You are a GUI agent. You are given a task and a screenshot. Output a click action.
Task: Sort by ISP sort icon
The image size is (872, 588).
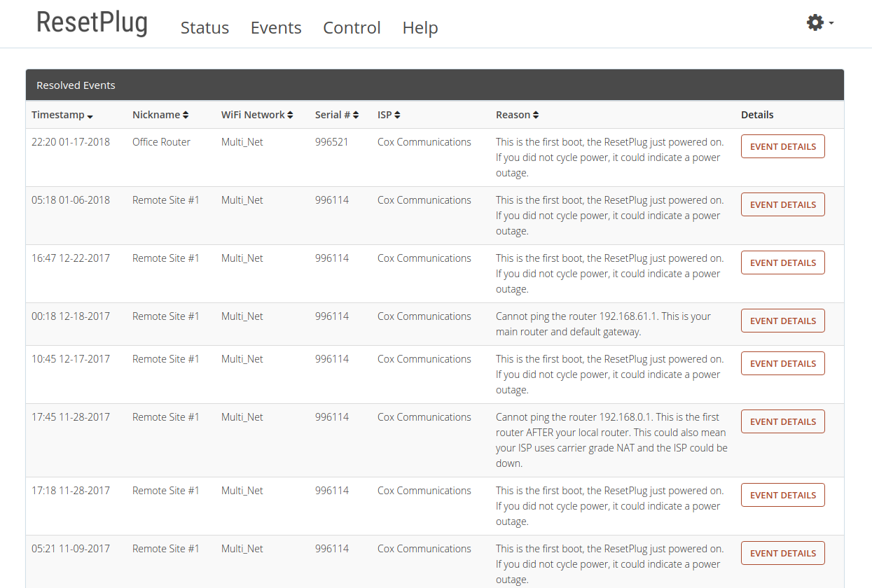(397, 115)
